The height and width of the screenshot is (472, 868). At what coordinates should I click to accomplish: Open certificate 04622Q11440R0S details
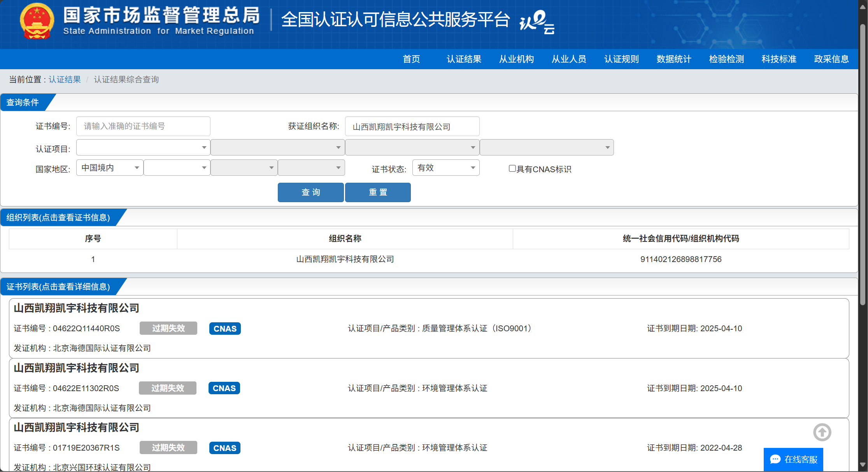tap(429, 328)
